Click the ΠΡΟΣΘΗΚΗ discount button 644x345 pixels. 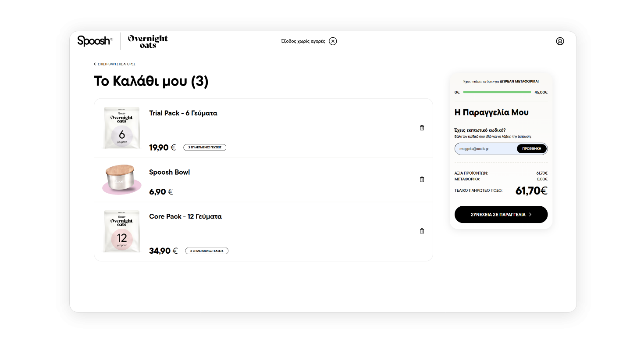point(532,149)
